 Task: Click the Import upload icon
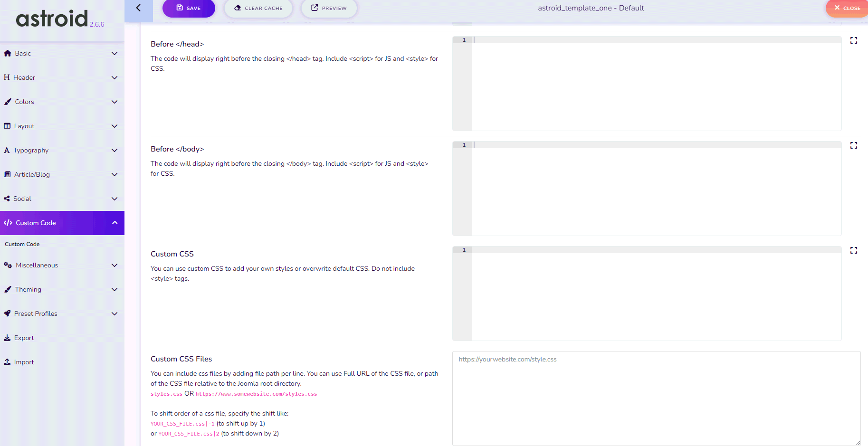8,361
